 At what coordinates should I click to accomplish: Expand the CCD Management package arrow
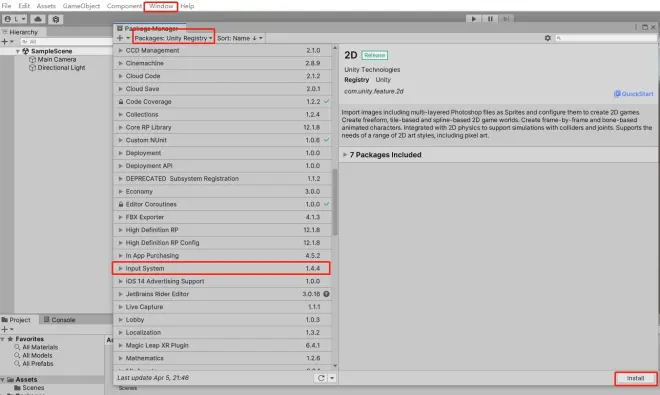pos(120,50)
